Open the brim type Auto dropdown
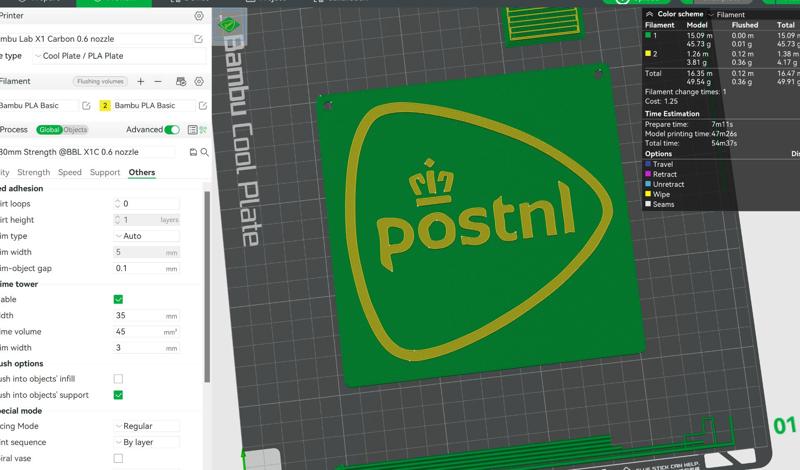Screen dimensions: 800x470 (x=146, y=236)
